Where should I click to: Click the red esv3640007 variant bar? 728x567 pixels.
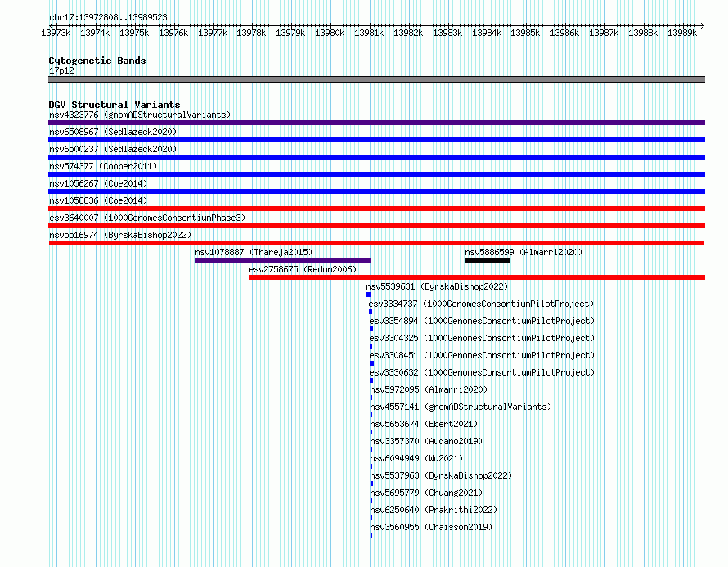click(x=376, y=226)
